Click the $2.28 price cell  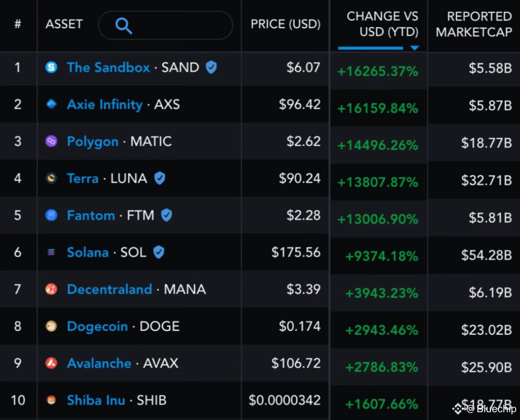303,215
